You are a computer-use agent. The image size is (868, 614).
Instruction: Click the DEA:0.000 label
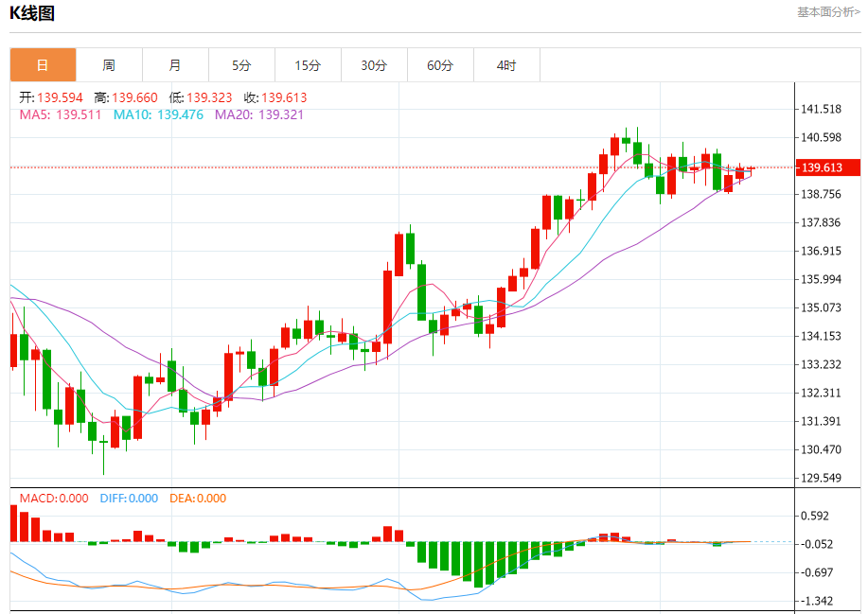(x=198, y=499)
